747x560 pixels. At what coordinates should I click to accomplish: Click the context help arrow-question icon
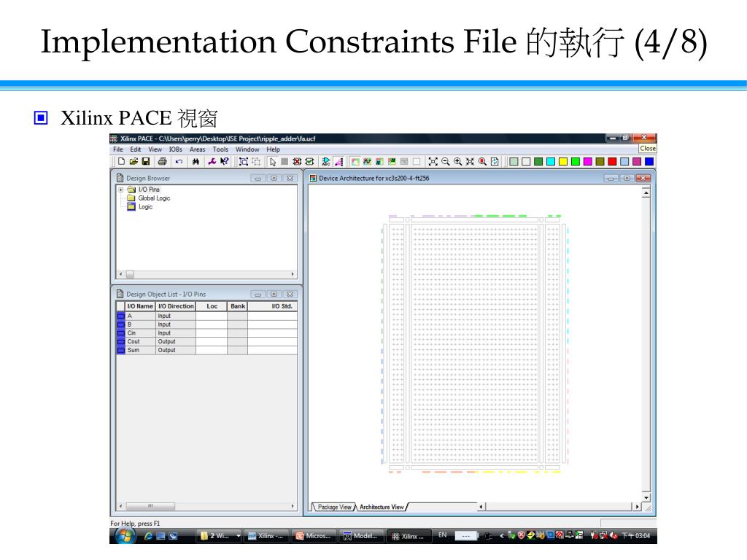(x=225, y=161)
